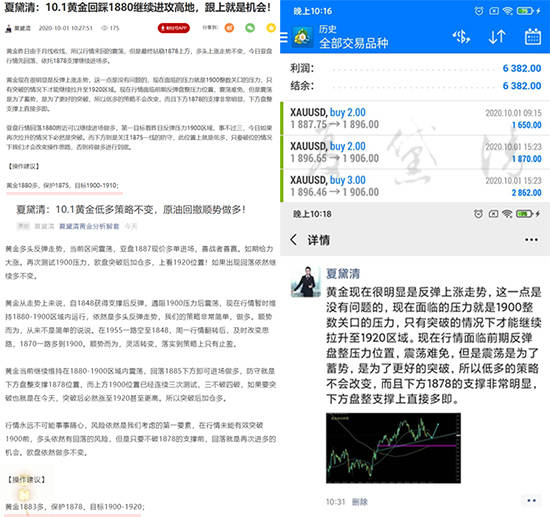Tap the Wi-Fi icon in 10:18 status bar

[507, 214]
